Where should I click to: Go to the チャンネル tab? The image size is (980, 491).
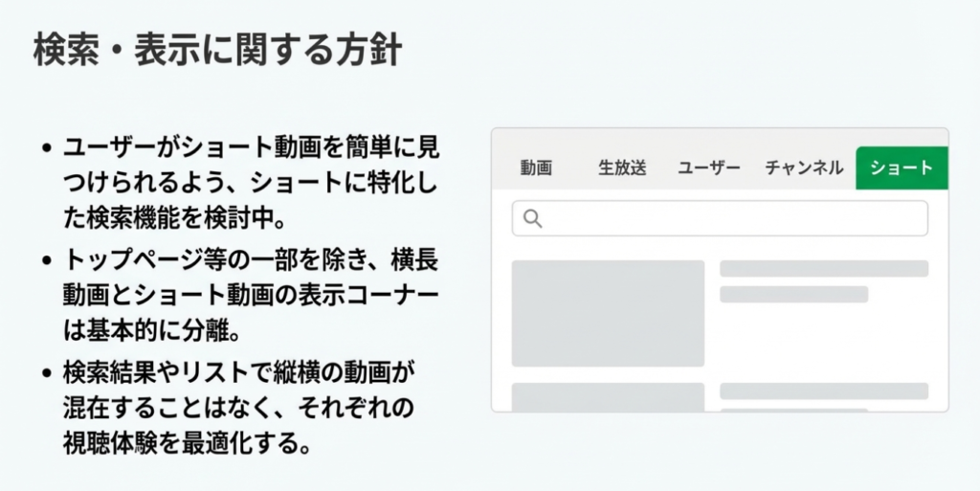[x=804, y=168]
